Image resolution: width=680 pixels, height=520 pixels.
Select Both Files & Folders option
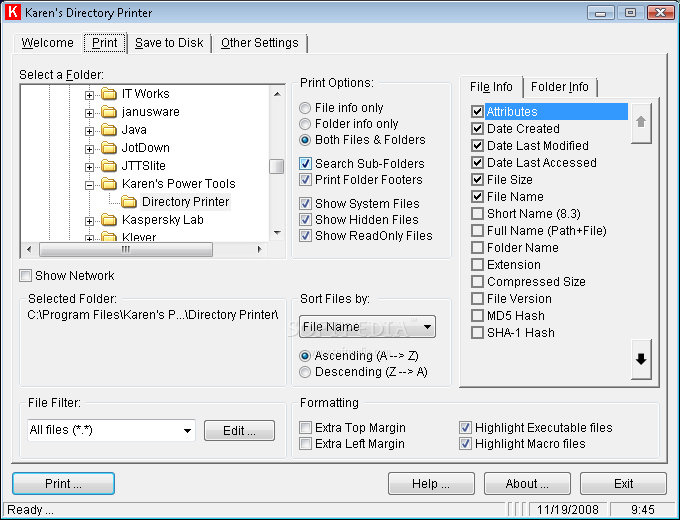tap(305, 140)
